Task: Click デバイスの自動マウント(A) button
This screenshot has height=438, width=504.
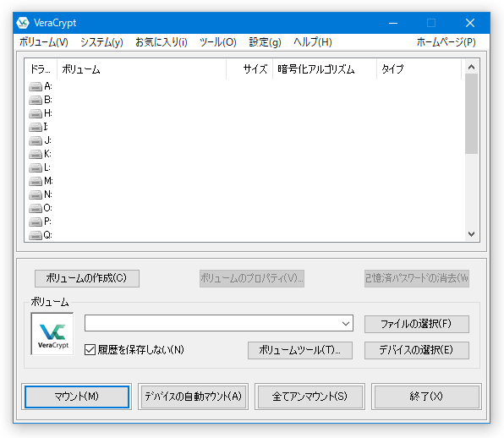Action: (x=193, y=397)
